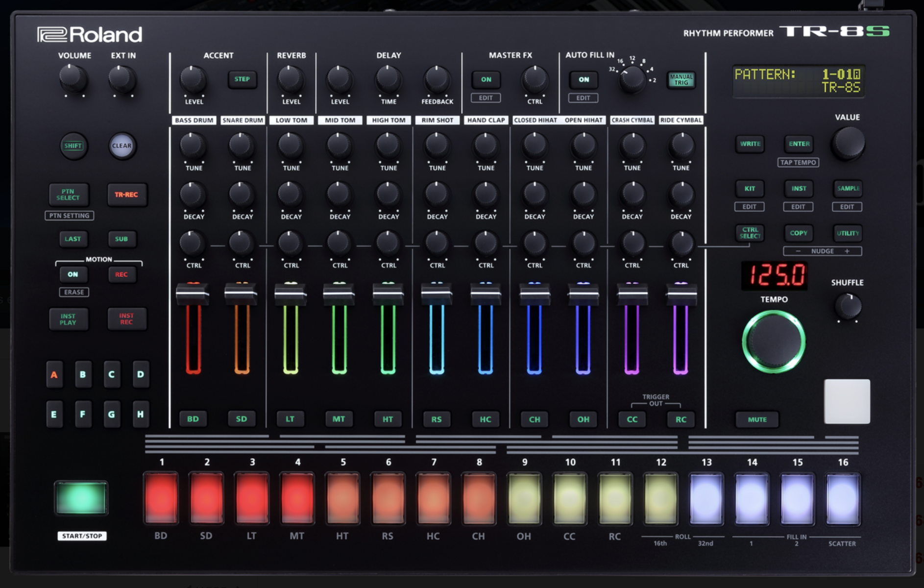Click the Bass Drum TUNE knob
Viewport: 924px width, 588px height.
[x=193, y=146]
